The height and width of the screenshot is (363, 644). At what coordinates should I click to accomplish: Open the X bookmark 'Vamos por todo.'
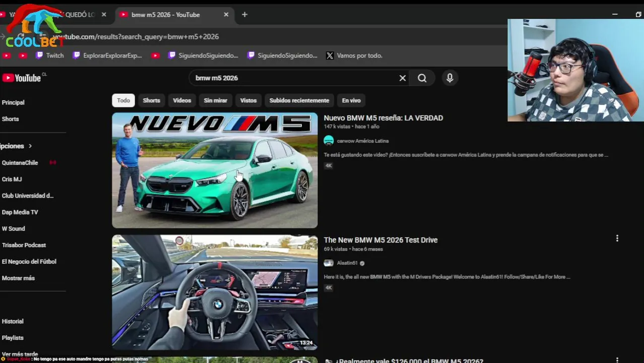[354, 55]
